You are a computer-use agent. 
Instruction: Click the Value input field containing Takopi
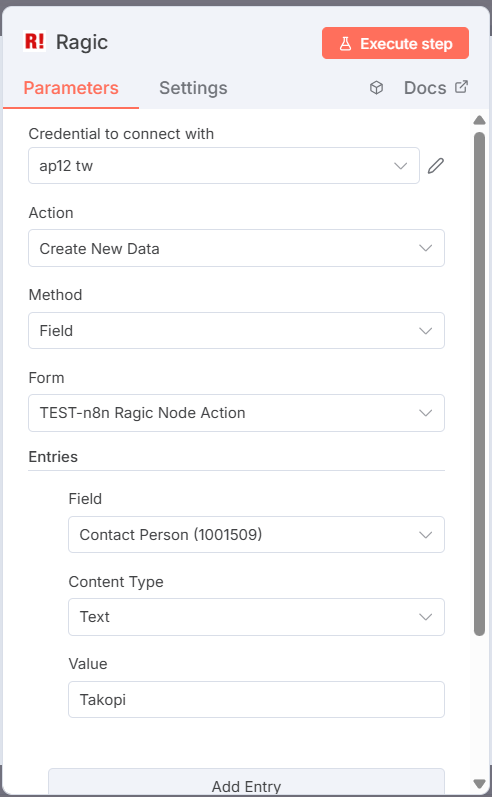point(256,699)
